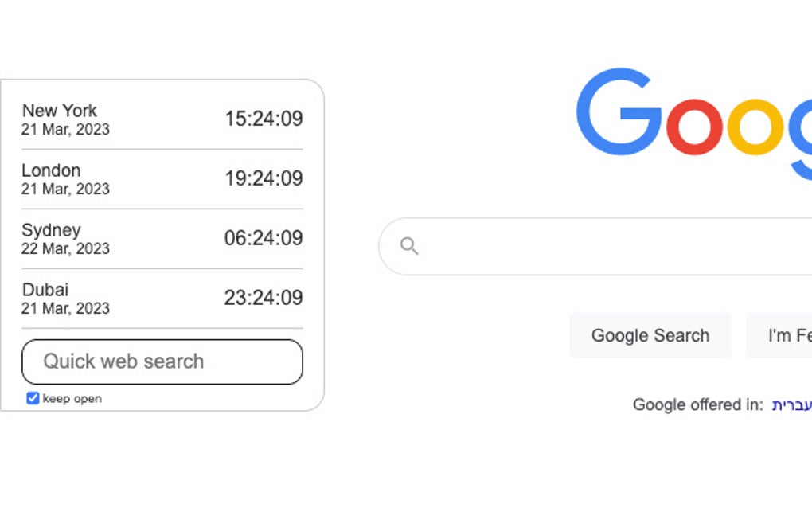Screen dimensions: 812x508
Task: Click the Google logo
Action: pos(693,119)
